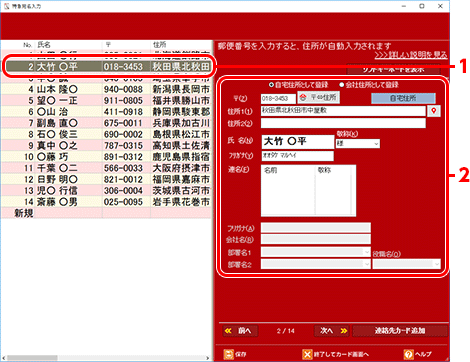Click address cell 兵庫県加古川
The width and height of the screenshot is (470, 362).
(x=181, y=123)
